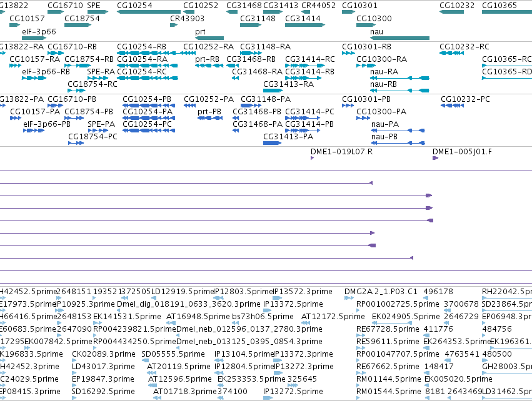
Task: Click BAC end DME1-019L07.R
Action: (342, 152)
